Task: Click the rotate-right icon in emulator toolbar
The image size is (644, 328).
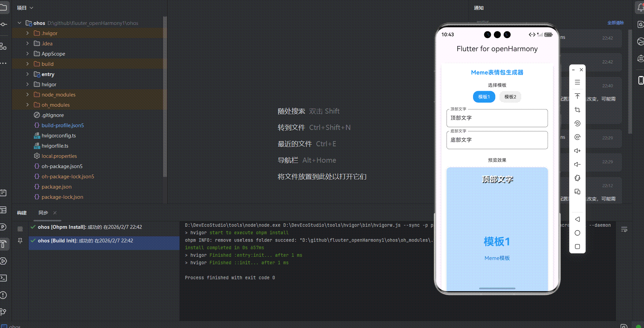Action: pyautogui.click(x=577, y=137)
